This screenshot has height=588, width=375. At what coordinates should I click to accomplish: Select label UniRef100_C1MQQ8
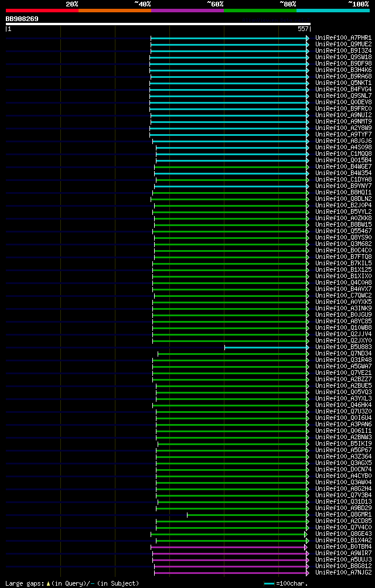point(343,154)
